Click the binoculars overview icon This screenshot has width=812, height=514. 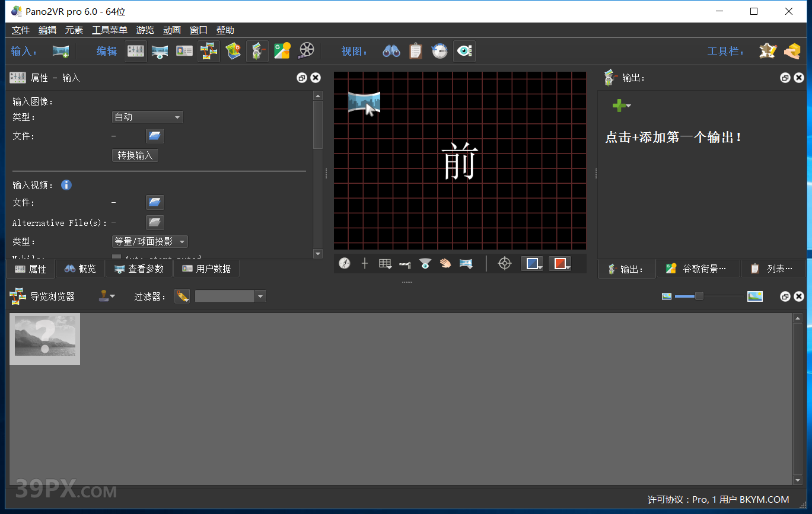391,52
